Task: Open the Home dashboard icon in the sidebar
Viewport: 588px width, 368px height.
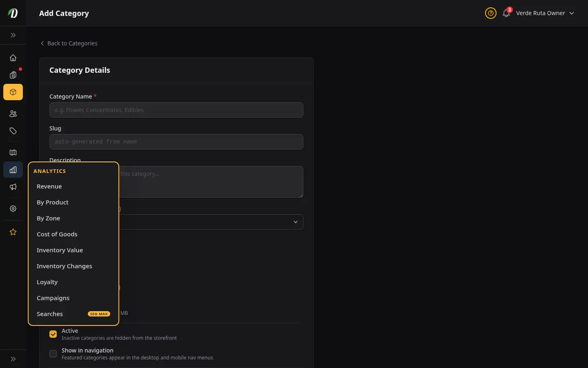Action: pyautogui.click(x=13, y=58)
